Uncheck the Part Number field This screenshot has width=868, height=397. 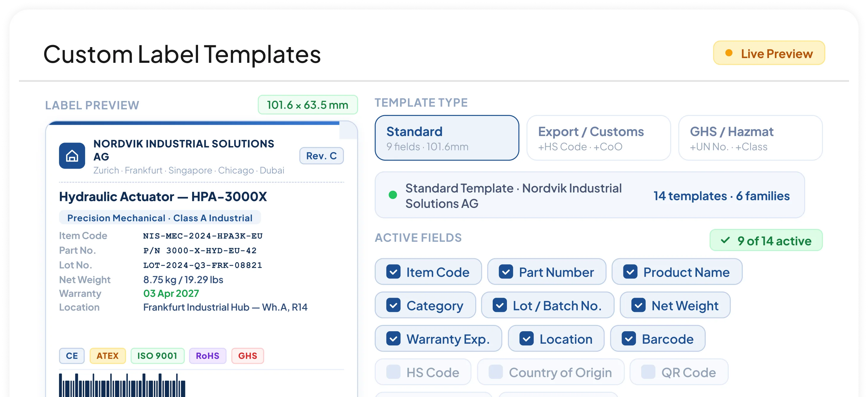point(506,272)
